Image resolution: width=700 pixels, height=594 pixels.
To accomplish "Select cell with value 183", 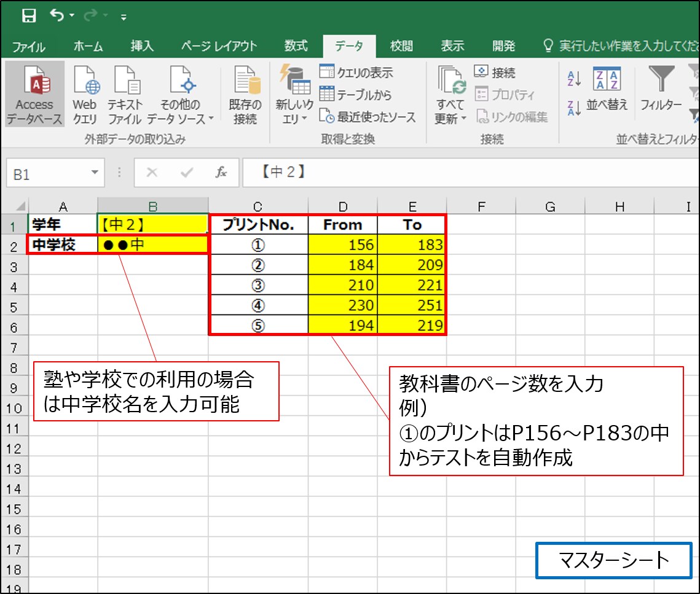I will coord(412,244).
